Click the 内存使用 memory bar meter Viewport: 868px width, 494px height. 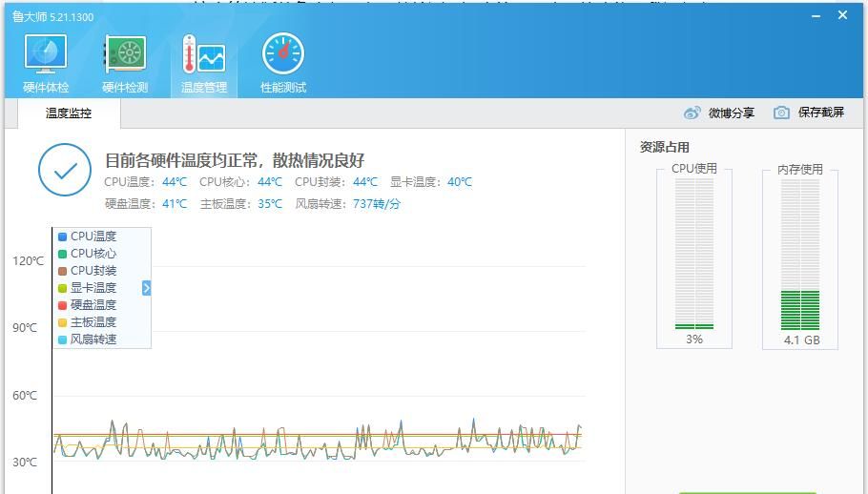coord(800,254)
